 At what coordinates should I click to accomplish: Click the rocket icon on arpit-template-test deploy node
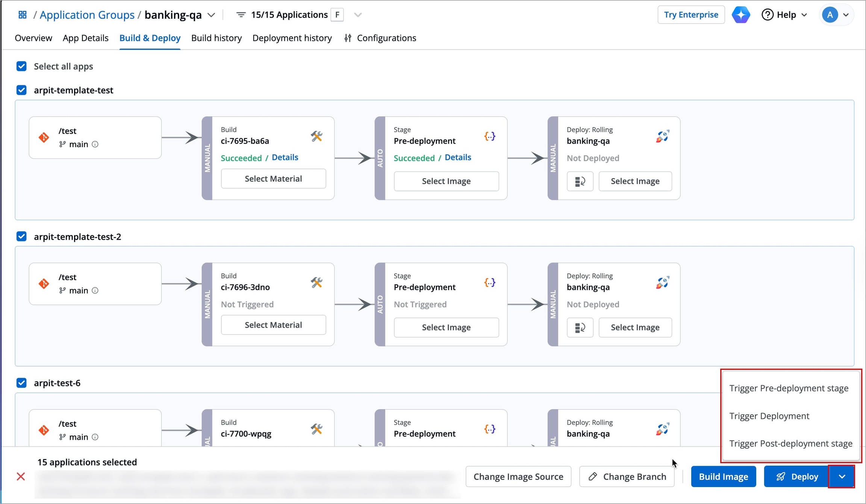click(662, 136)
